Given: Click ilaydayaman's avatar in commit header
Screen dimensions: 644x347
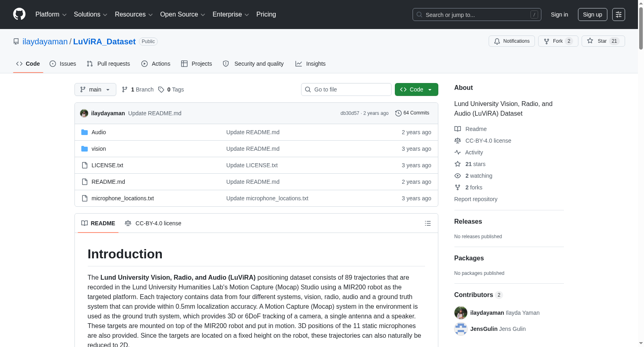Looking at the screenshot, I should pyautogui.click(x=84, y=113).
